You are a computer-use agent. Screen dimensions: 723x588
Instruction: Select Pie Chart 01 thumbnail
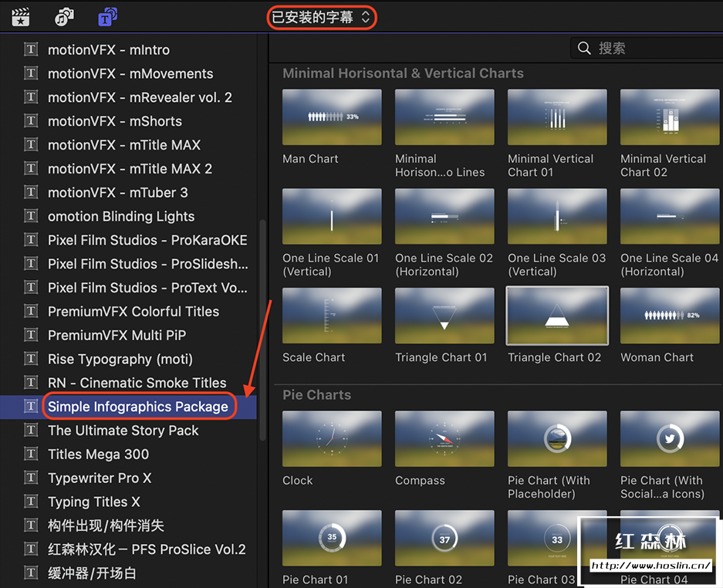pyautogui.click(x=332, y=538)
